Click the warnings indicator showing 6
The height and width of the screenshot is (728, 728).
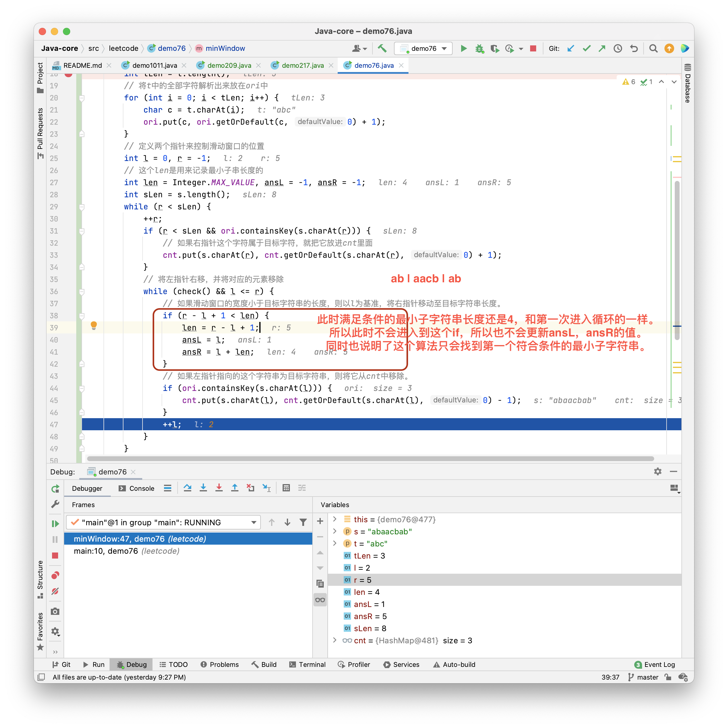click(x=628, y=82)
